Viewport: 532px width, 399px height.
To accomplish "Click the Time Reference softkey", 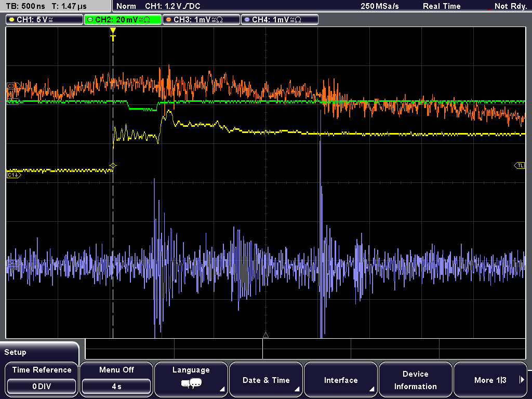I will 42,379.
